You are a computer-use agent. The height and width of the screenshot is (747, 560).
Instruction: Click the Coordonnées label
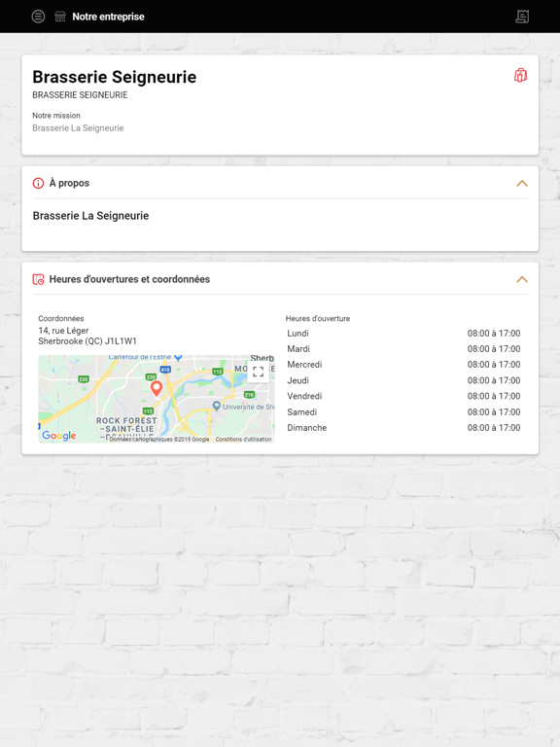(x=61, y=319)
